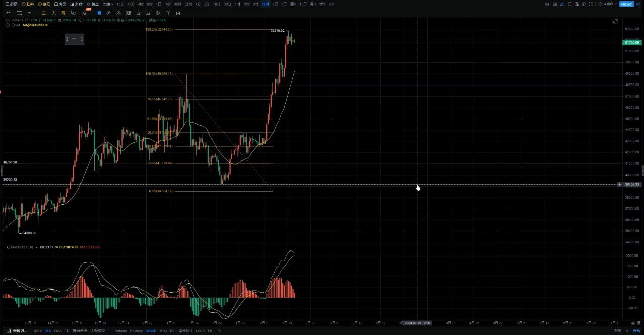Screen dimensions: 644x335
Task: Click the trash delete drawings icon
Action: [x=178, y=13]
